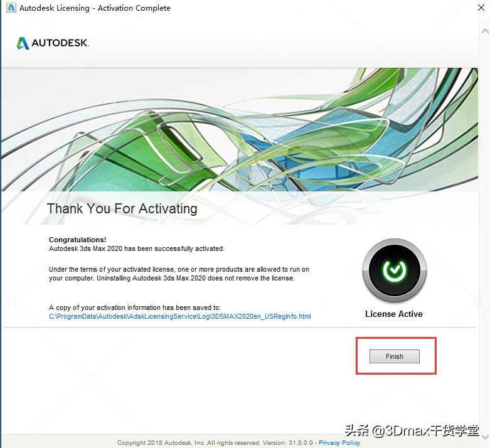Click the Autodesk title bar app icon
Image resolution: width=490 pixels, height=448 pixels.
tap(11, 8)
